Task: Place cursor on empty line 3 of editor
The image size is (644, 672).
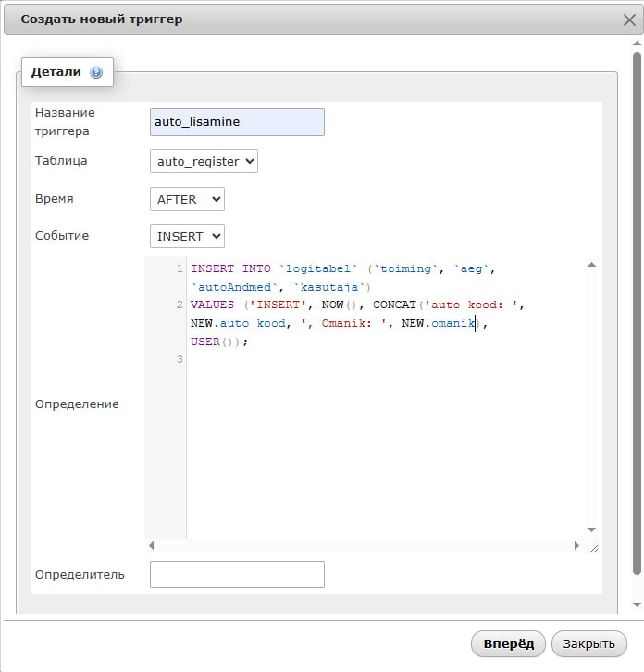Action: (278, 359)
